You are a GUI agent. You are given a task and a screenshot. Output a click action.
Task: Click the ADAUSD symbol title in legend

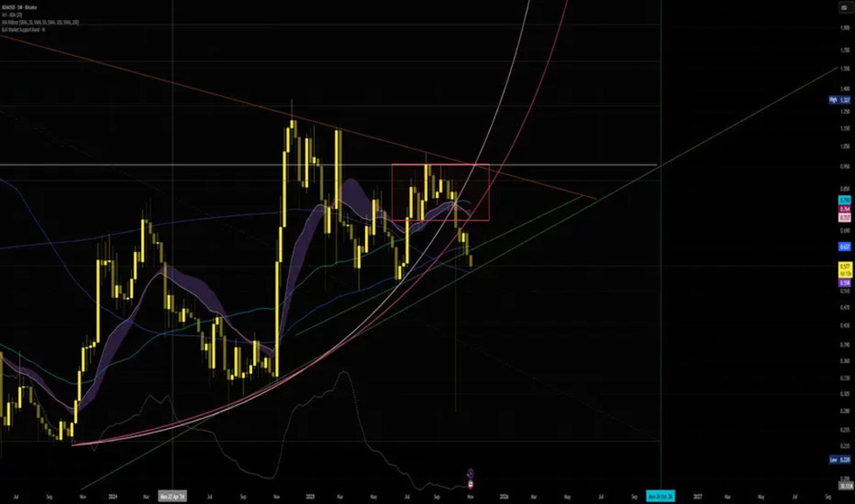pyautogui.click(x=19, y=6)
